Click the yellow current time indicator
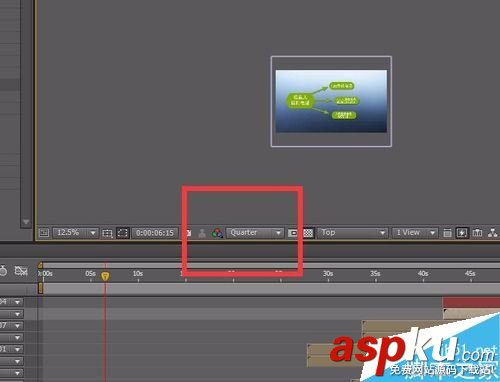 pyautogui.click(x=105, y=276)
